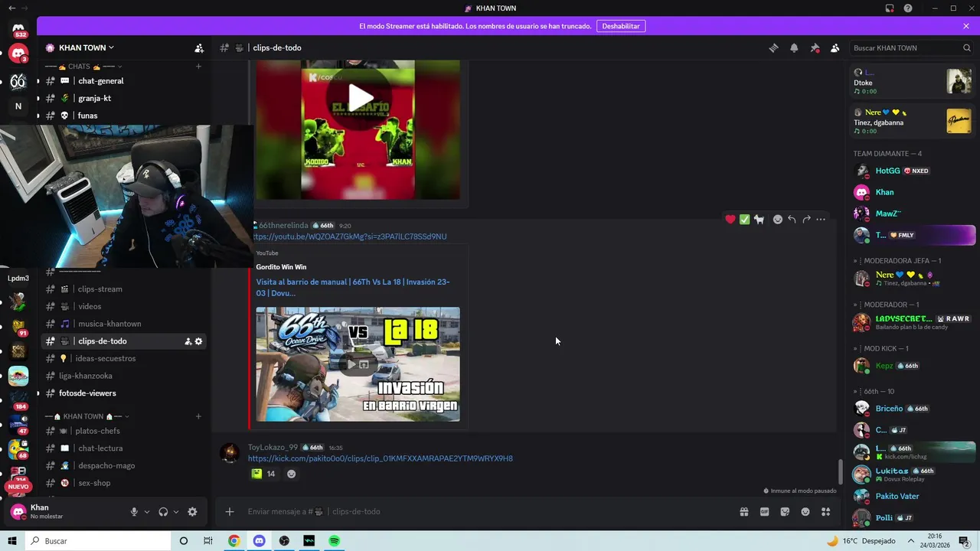This screenshot has width=980, height=551.
Task: Create channel in KHAN TOWN category plus
Action: click(x=198, y=416)
